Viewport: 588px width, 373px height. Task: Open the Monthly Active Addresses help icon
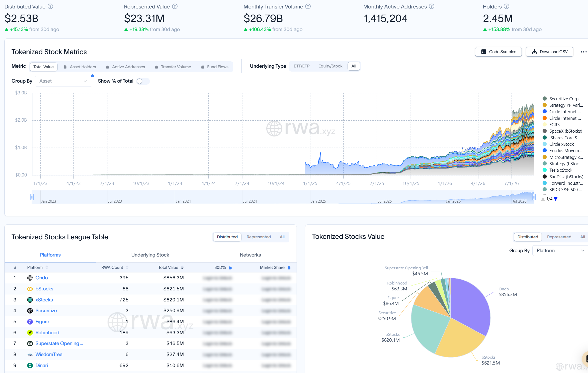point(432,6)
